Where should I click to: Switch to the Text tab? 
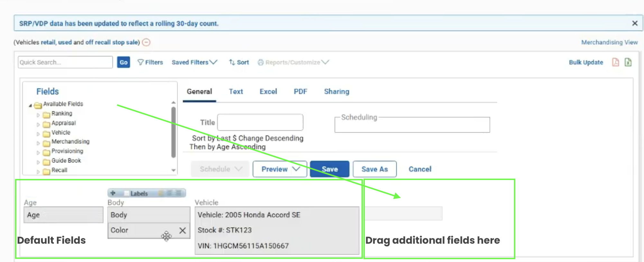click(236, 91)
